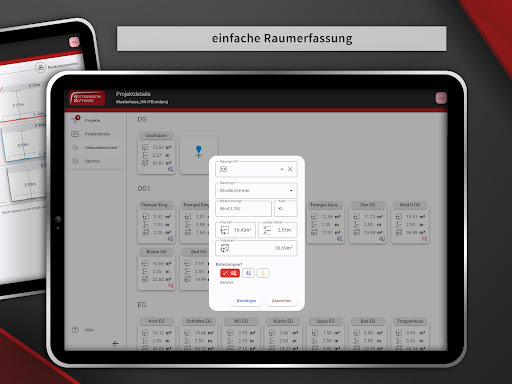The height and width of the screenshot is (384, 512).
Task: Confirm dialog with Bestätigen button
Action: click(246, 301)
